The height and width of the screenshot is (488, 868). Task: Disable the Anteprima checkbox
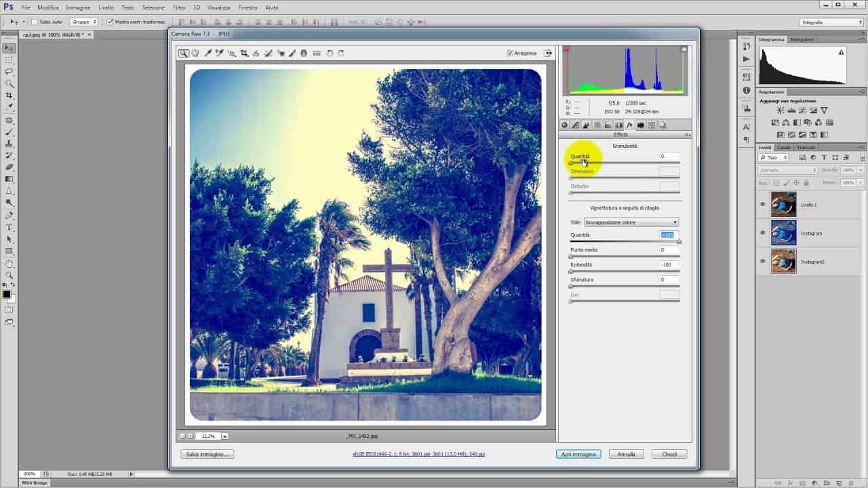click(509, 53)
